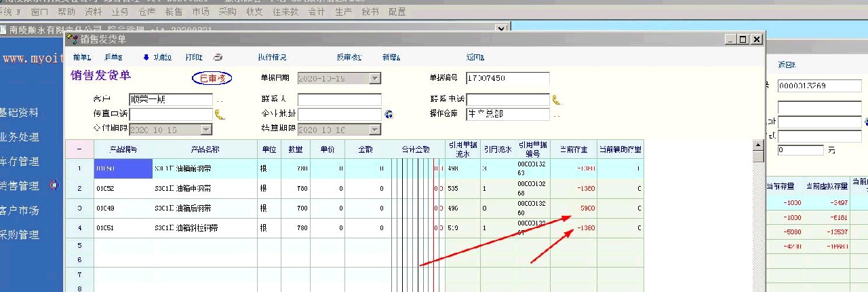Click the globe icon next to address field

pyautogui.click(x=389, y=114)
